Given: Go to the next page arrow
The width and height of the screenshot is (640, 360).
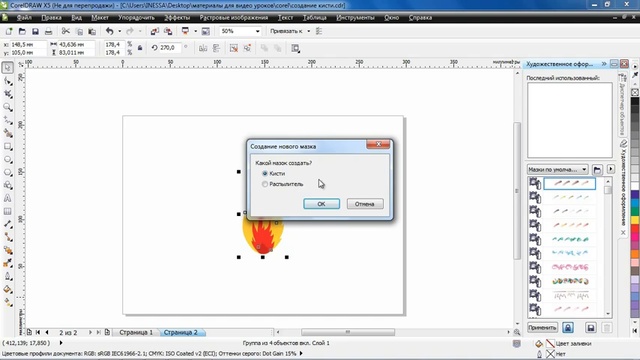Looking at the screenshot, I should [x=90, y=332].
